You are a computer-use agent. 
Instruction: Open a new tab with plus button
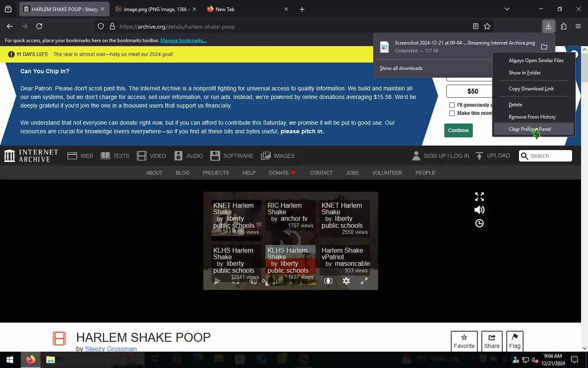(x=302, y=9)
